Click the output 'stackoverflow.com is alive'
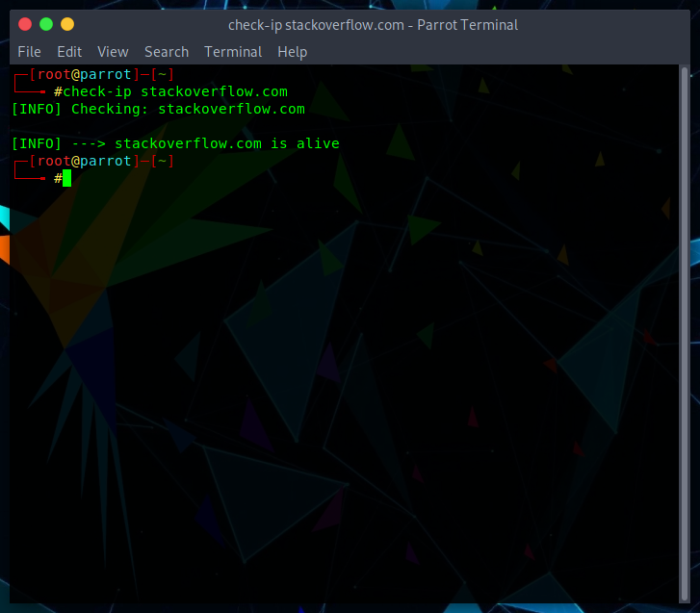Screen dimensions: 700x613 [227, 143]
